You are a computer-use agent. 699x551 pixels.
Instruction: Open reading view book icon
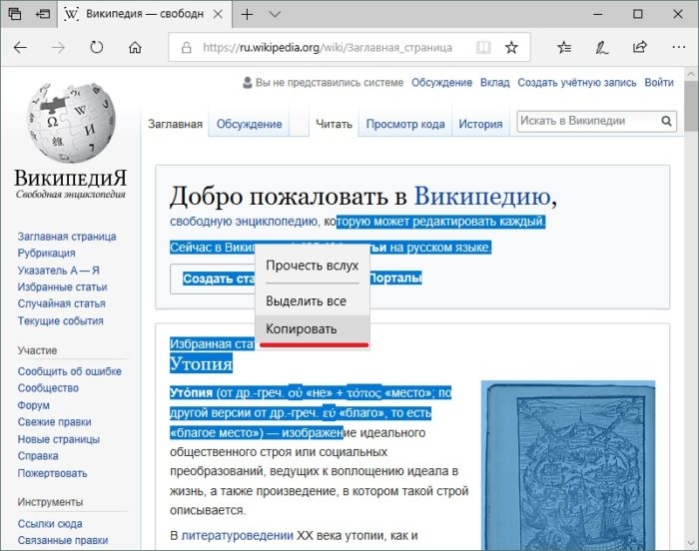[483, 47]
